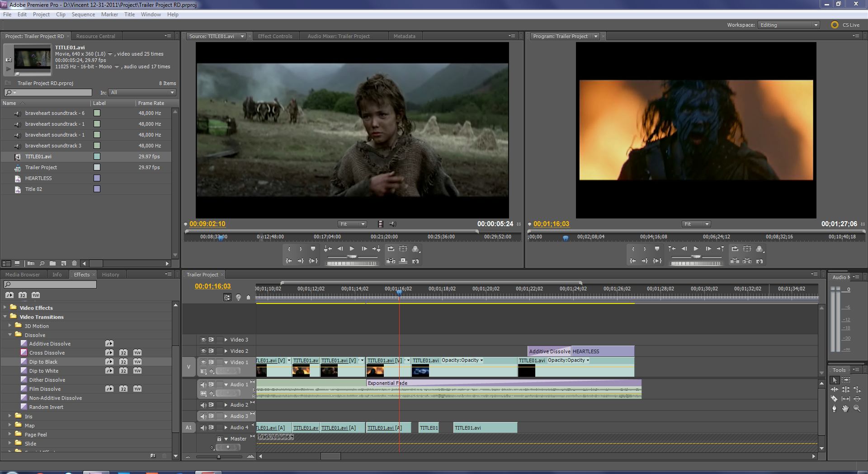The width and height of the screenshot is (868, 474).
Task: Click the Trailer Project timeline zoom slider
Action: [219, 457]
